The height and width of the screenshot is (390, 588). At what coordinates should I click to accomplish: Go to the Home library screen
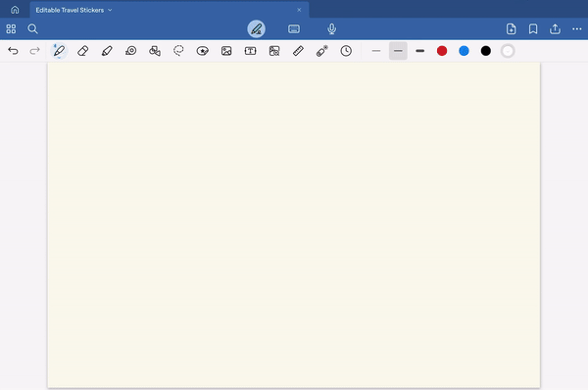coord(15,10)
